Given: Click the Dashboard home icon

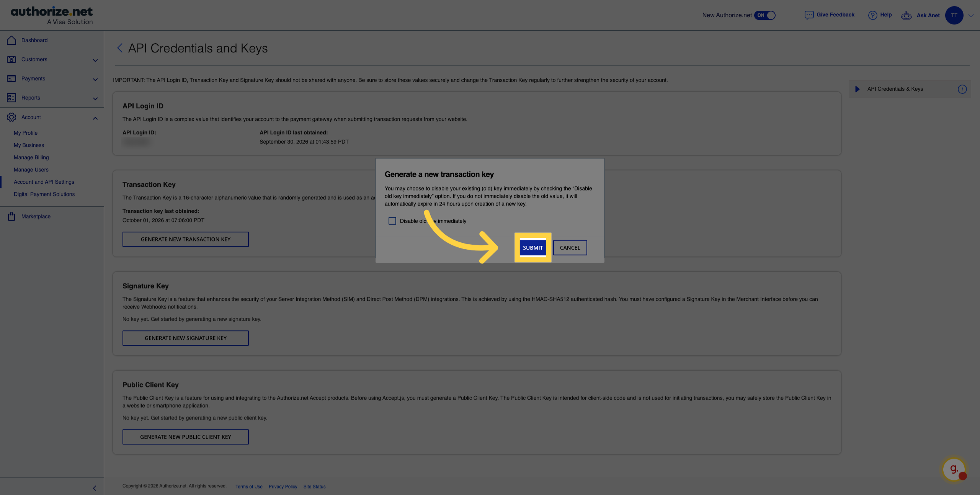Looking at the screenshot, I should [x=11, y=40].
